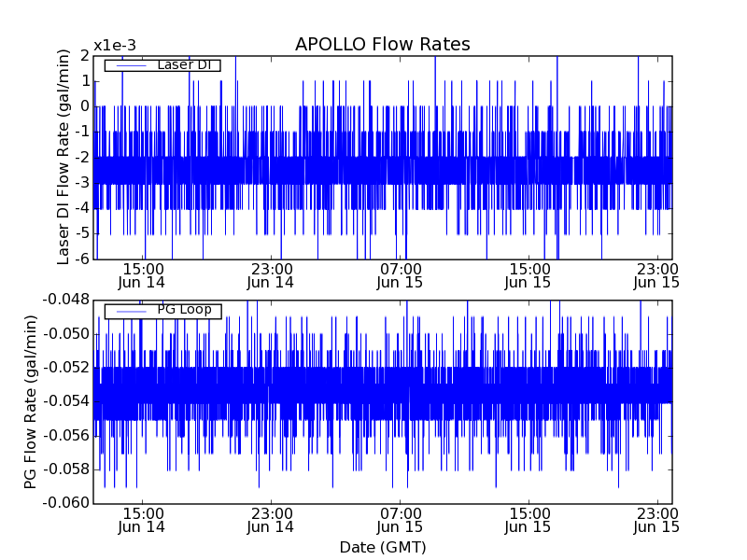Click the 'PG Flow Rate (gal/min)' axis label

point(30,402)
